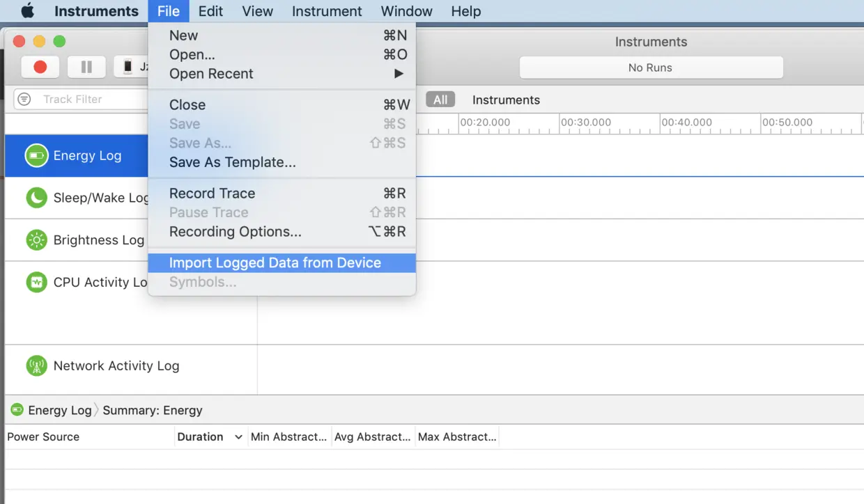Viewport: 864px width, 504px height.
Task: Click the Track Filter input field
Action: pos(81,99)
